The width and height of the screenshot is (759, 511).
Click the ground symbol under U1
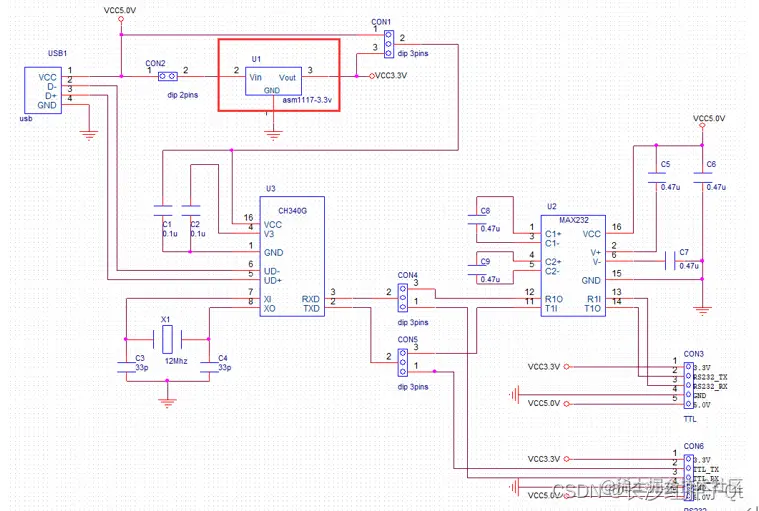coord(273,135)
